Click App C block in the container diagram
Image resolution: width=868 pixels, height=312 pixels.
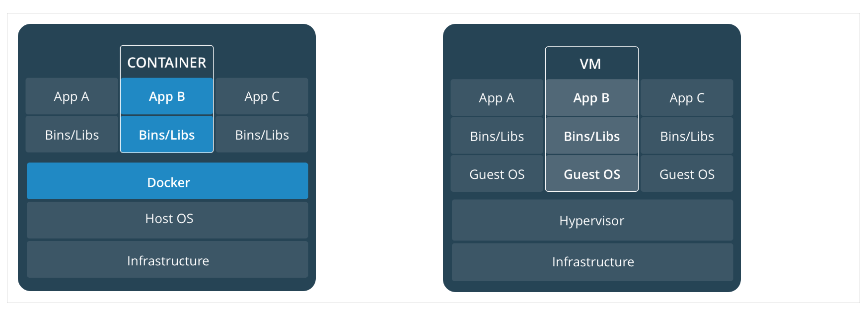pyautogui.click(x=262, y=96)
